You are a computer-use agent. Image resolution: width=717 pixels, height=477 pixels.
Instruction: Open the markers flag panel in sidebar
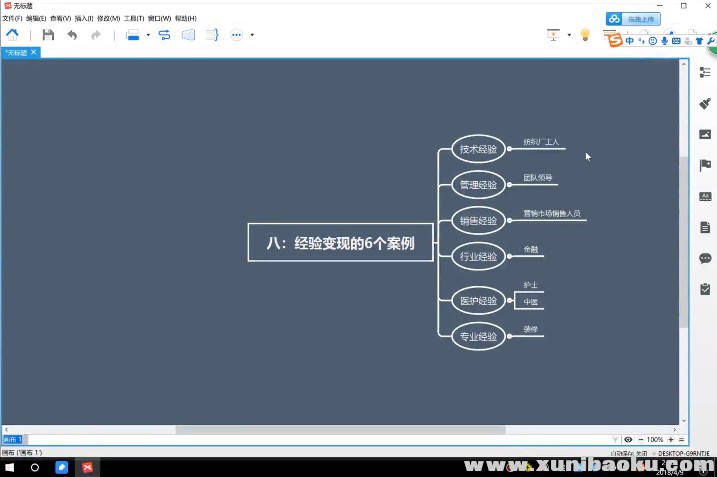click(x=704, y=165)
